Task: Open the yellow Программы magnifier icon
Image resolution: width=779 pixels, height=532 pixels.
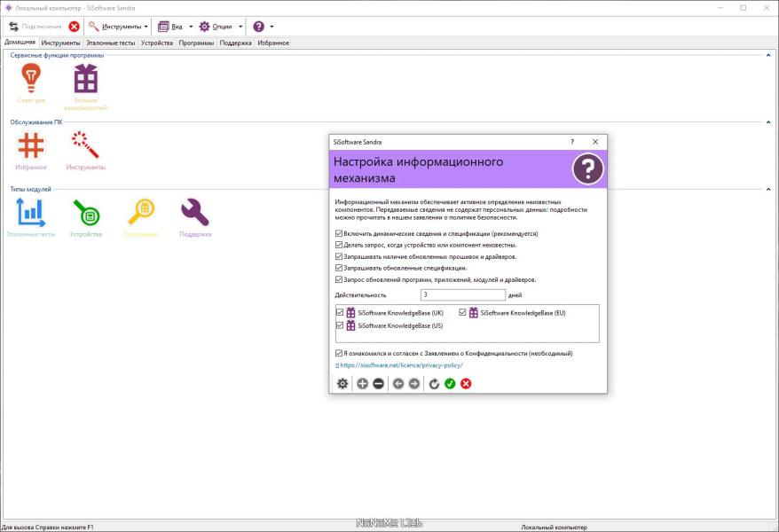Action: tap(141, 213)
